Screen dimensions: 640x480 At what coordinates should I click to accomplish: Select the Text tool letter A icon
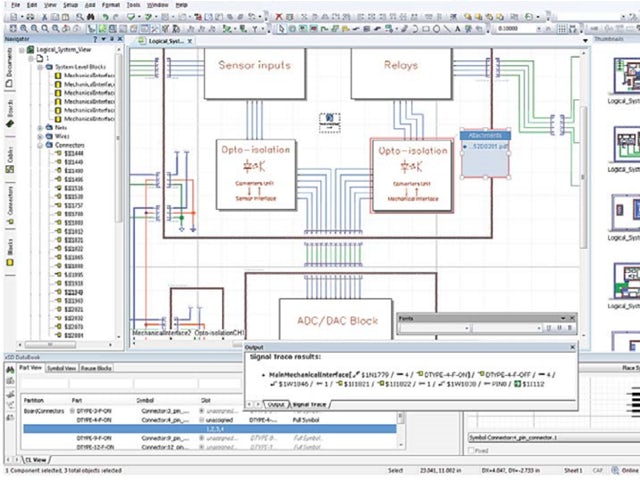point(457,29)
